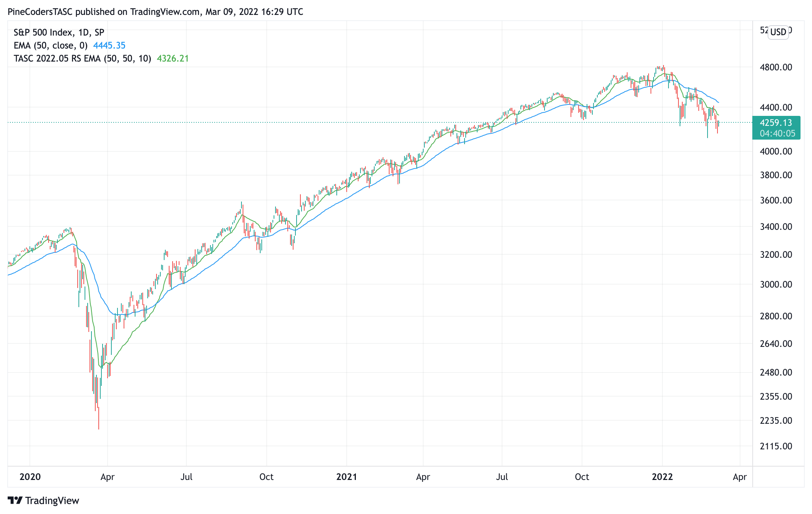The width and height of the screenshot is (812, 514).
Task: Select the EMA (50, close, 0) indicator label
Action: (x=51, y=46)
